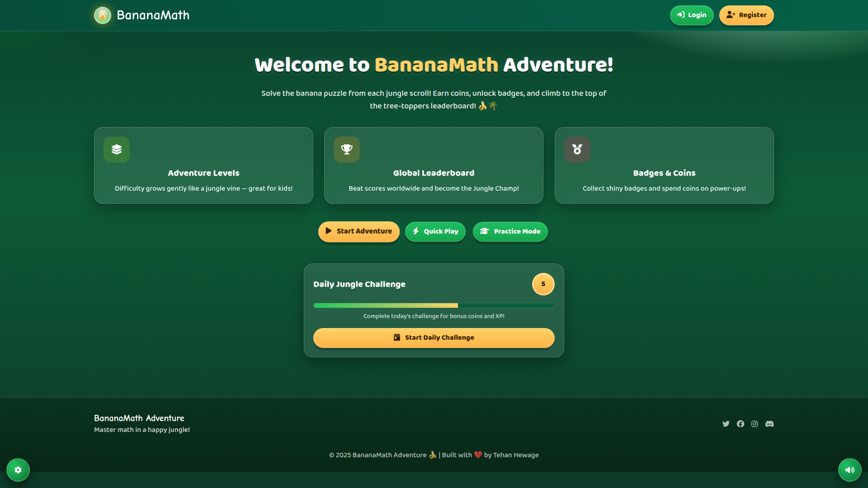Viewport: 868px width, 488px height.
Task: Click the copyright line by Tehan Hewage
Action: coord(434,455)
